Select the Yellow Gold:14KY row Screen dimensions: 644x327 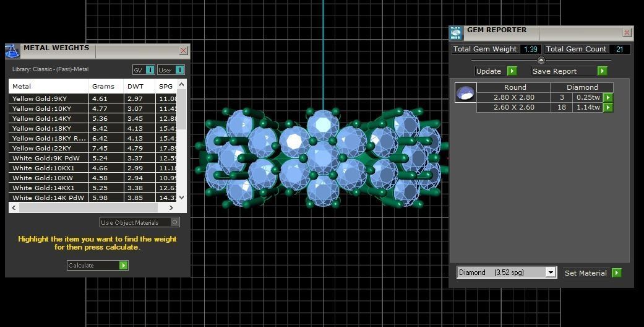(x=93, y=118)
